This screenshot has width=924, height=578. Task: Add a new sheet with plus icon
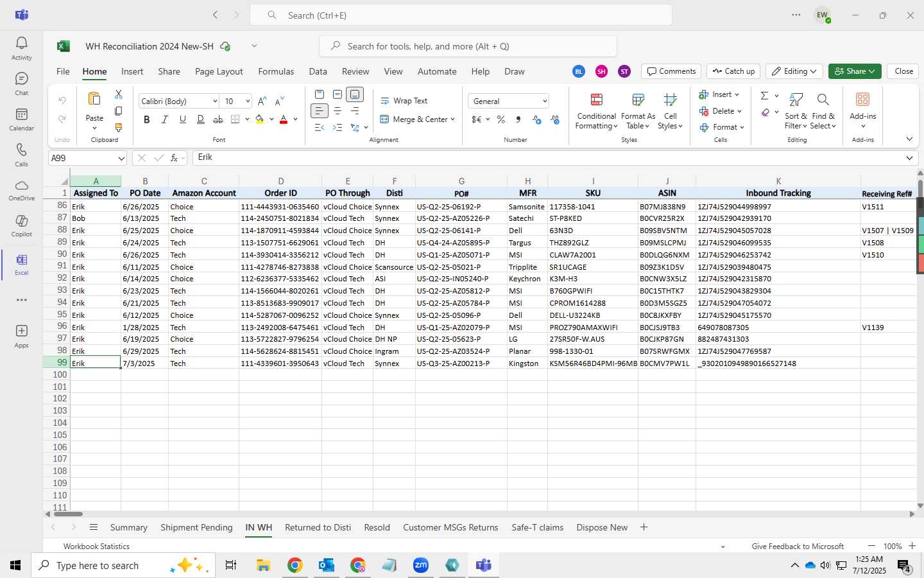tap(644, 527)
